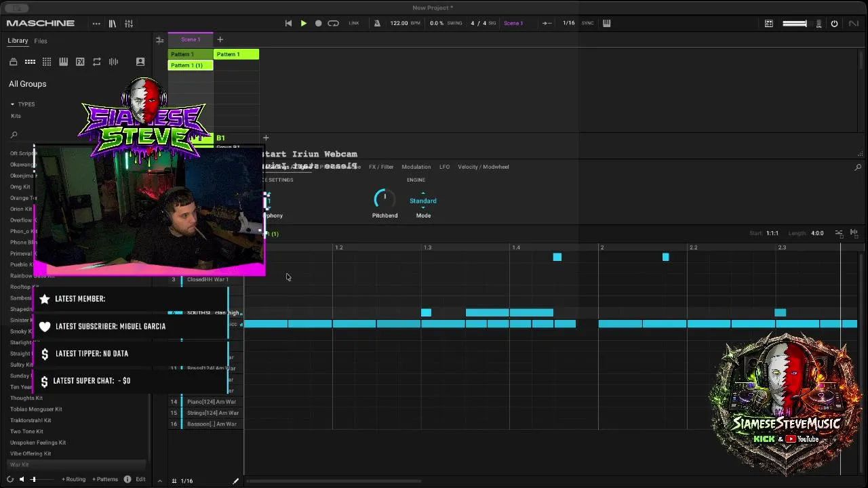Start playback with the green play button
Screen dimensions: 868x488
tap(303, 23)
